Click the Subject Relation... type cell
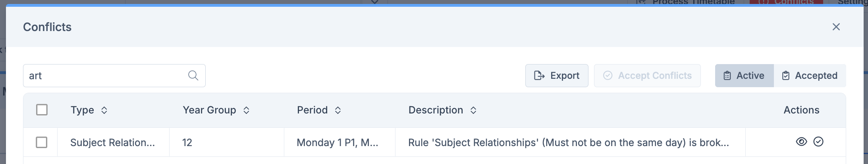 coord(112,143)
